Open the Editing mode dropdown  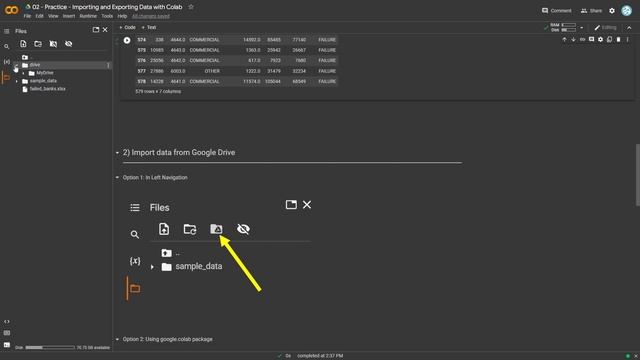[x=605, y=28]
